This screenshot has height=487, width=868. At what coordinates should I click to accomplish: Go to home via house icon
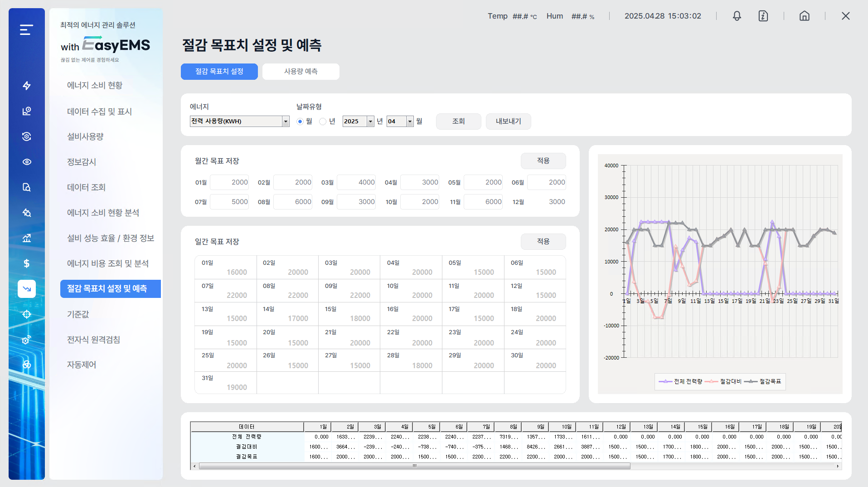pyautogui.click(x=804, y=16)
